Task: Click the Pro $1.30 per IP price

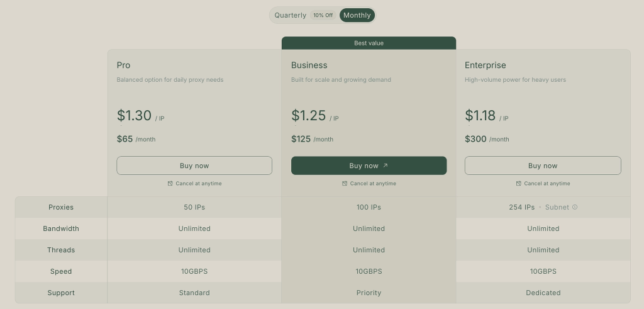Action: pyautogui.click(x=135, y=116)
